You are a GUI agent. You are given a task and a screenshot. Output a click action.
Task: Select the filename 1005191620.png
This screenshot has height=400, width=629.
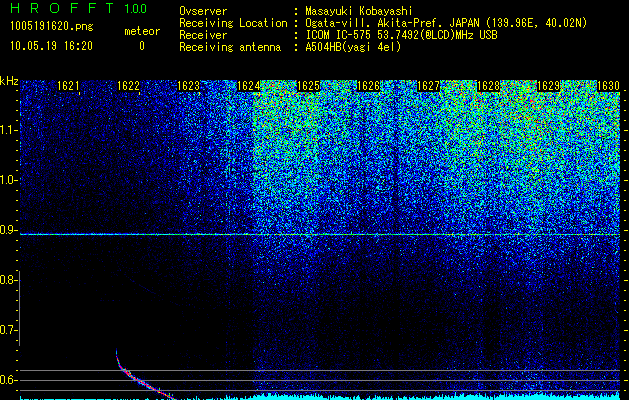52,27
